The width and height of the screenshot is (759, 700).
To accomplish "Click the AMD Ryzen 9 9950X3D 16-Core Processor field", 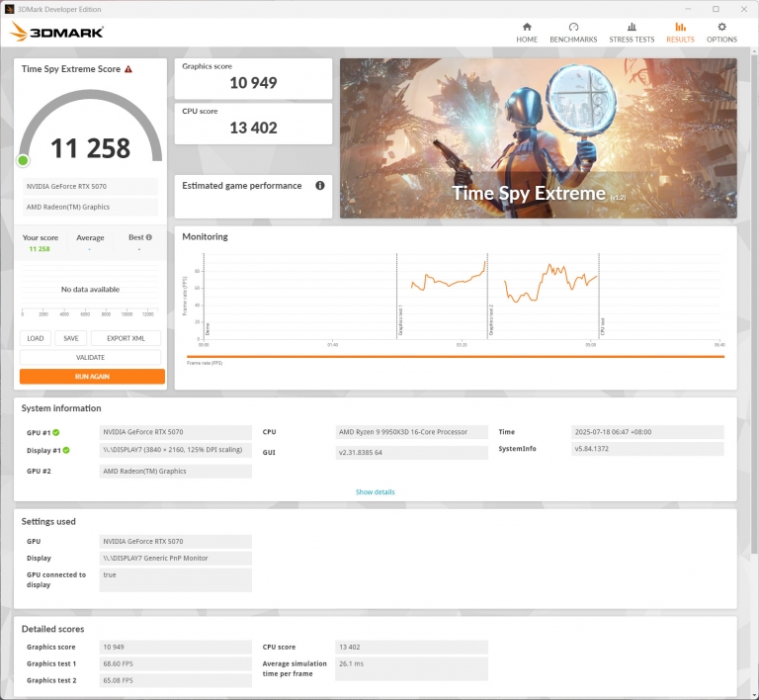I will tap(411, 432).
